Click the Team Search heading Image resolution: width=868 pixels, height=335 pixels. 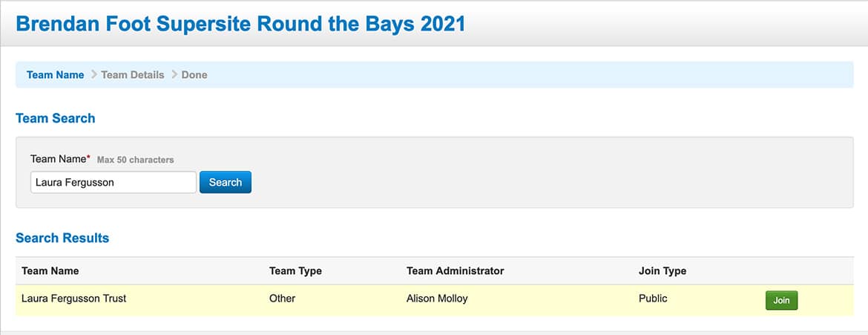(x=55, y=118)
